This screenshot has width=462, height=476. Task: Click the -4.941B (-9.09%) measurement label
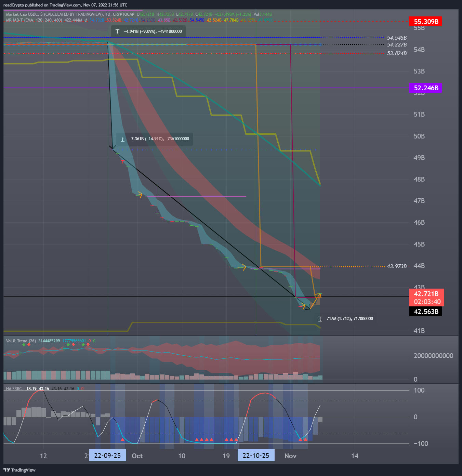[x=149, y=31]
